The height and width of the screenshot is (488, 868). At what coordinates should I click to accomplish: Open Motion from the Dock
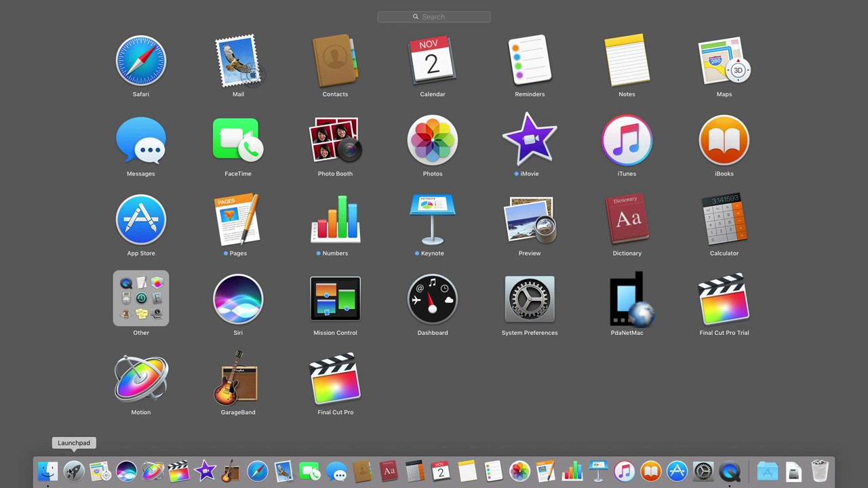click(x=153, y=470)
